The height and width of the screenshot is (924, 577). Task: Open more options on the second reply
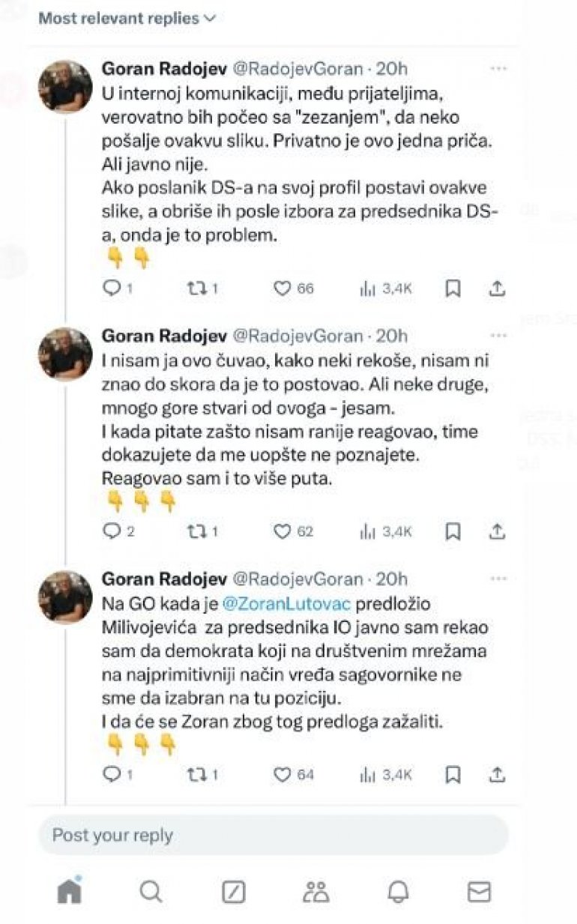pos(498,336)
